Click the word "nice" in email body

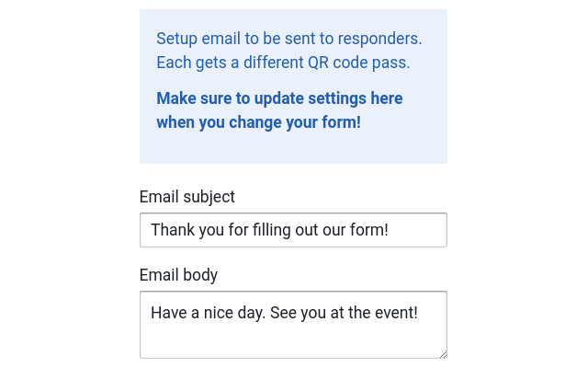[x=219, y=313]
